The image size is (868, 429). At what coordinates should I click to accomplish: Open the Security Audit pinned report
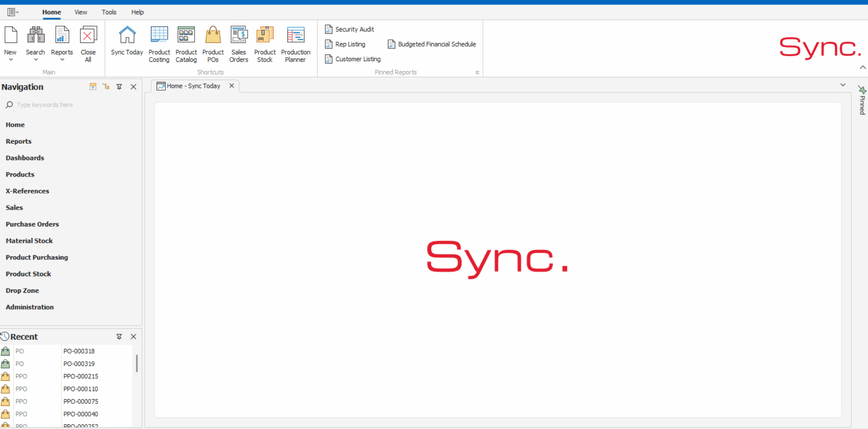point(349,29)
